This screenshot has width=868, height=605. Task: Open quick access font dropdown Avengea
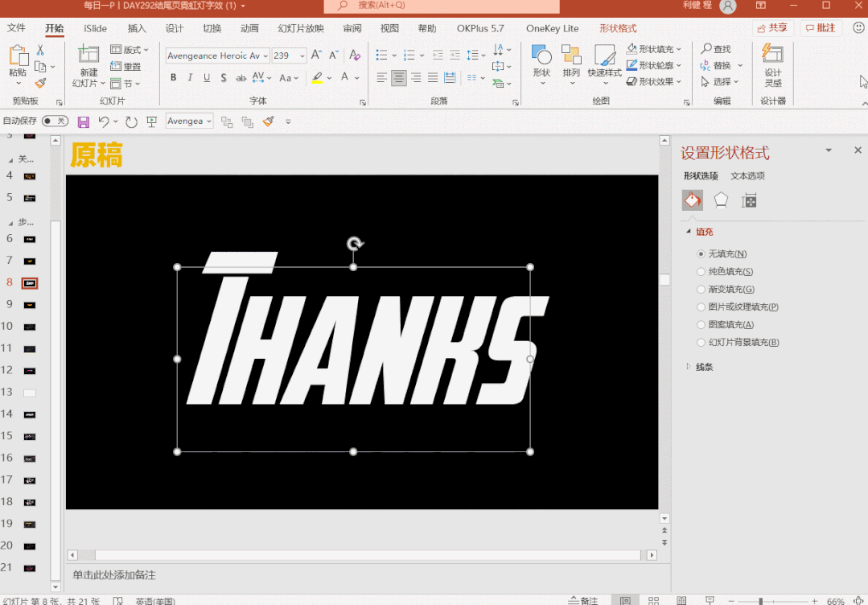(208, 121)
